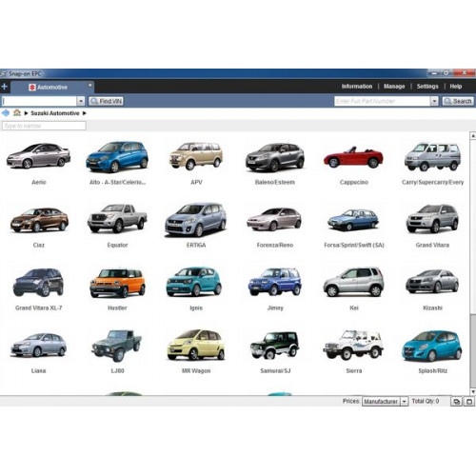Select the blue Splash/Ritz car

pyautogui.click(x=432, y=346)
